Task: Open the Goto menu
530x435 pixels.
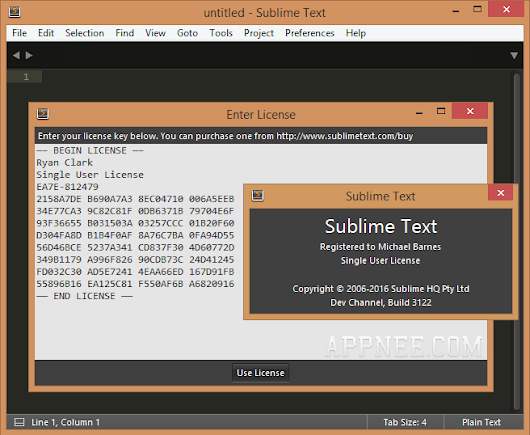Action: [x=187, y=33]
